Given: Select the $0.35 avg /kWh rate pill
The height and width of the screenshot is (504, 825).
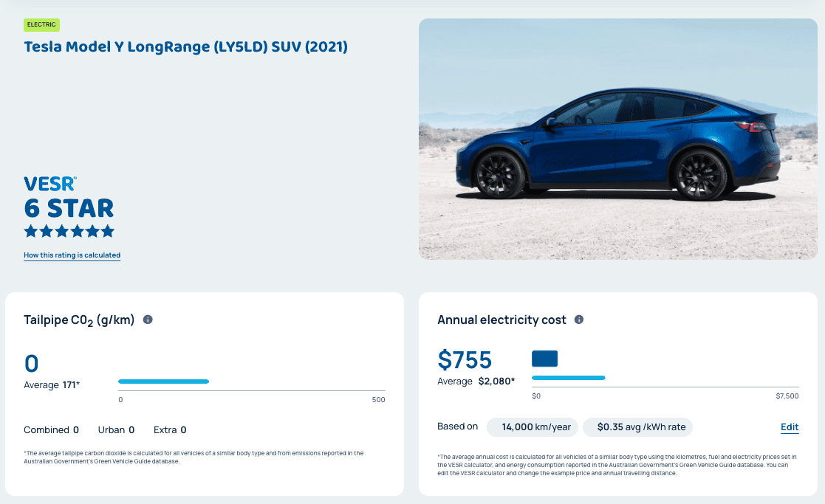Looking at the screenshot, I should [x=637, y=427].
